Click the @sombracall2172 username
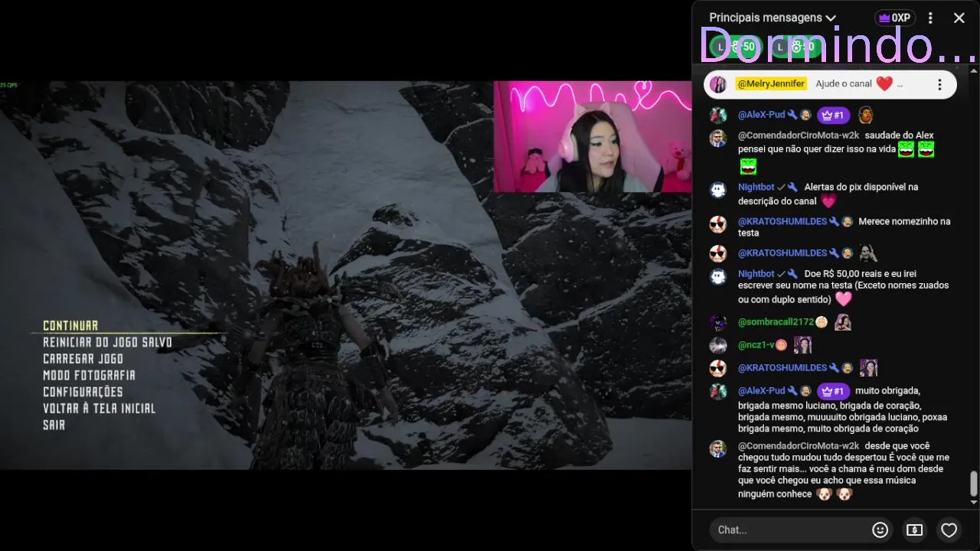 776,322
